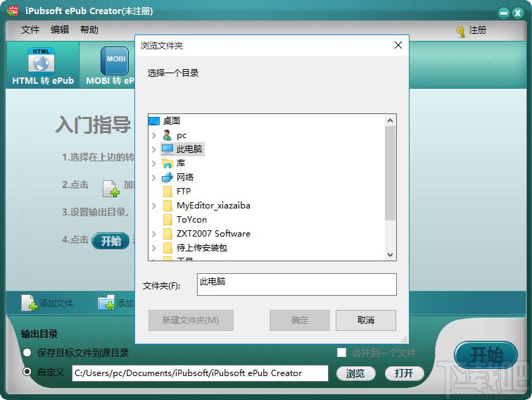Select the ToYcon folder label

191,220
